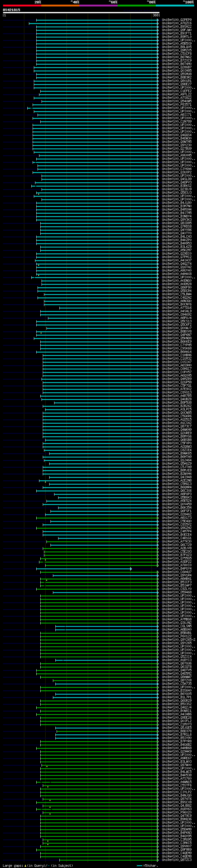Select the UniRef100_A8AB41 label

coord(177,579)
